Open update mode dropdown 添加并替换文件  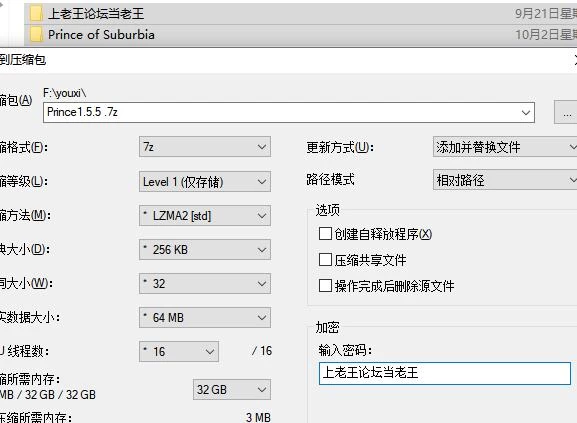point(505,147)
